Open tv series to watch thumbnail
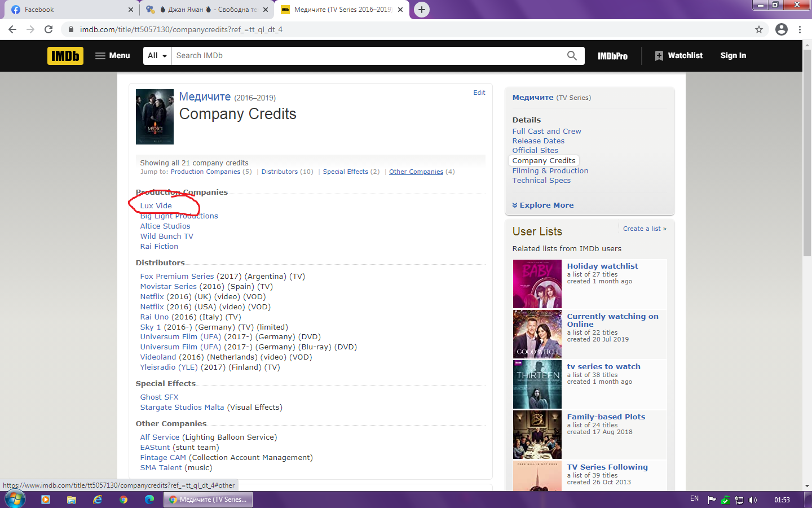Image resolution: width=812 pixels, height=508 pixels. point(537,384)
